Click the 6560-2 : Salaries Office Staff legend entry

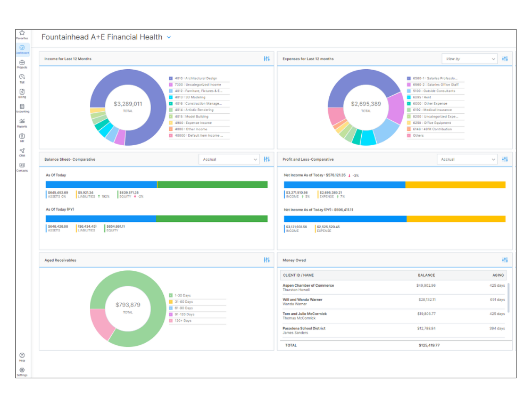click(x=436, y=85)
